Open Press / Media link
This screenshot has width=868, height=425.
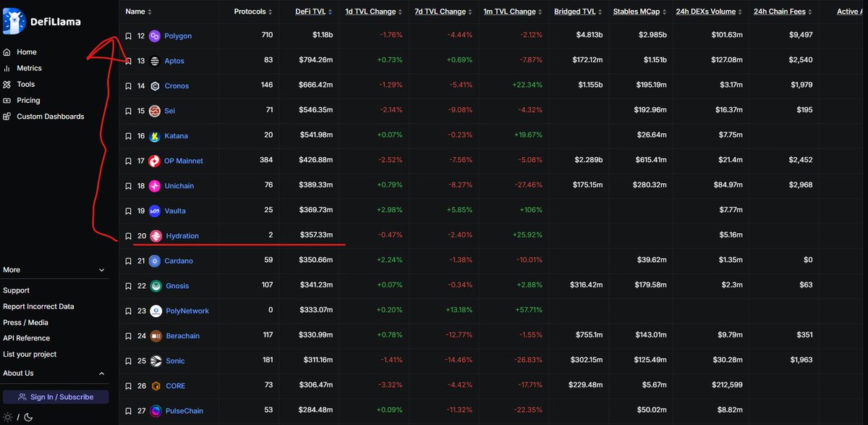[25, 323]
